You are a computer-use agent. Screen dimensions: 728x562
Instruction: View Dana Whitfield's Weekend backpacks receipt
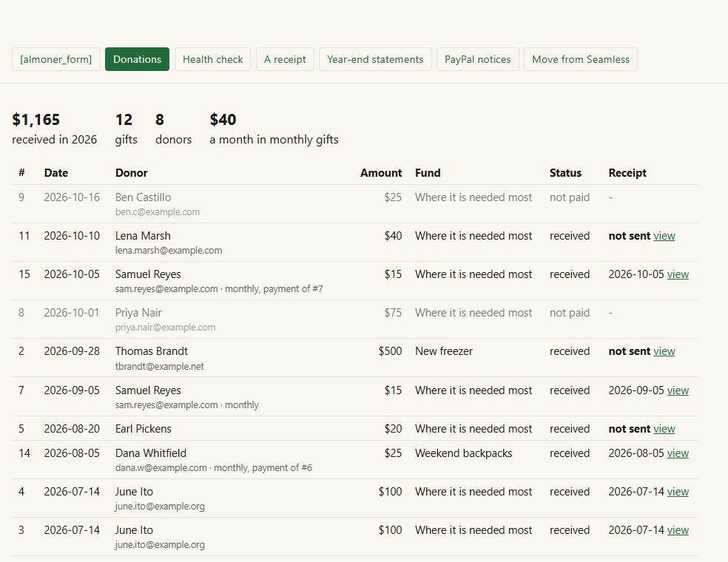(x=678, y=453)
